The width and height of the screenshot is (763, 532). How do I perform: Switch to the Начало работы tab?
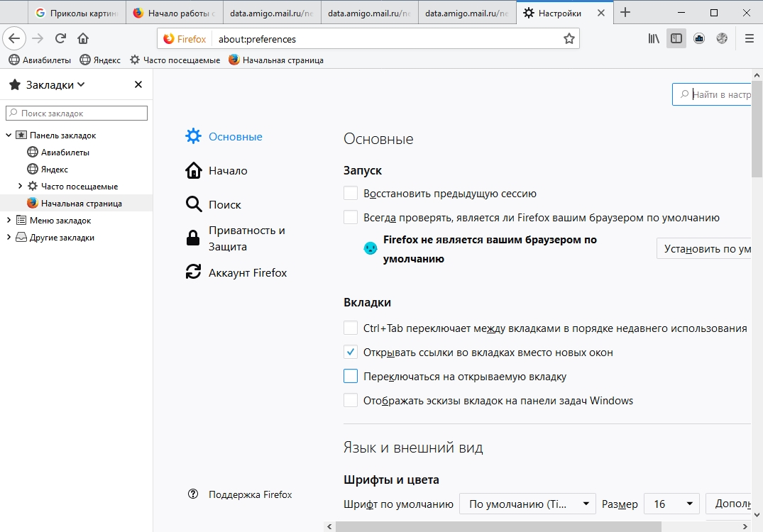(x=174, y=13)
